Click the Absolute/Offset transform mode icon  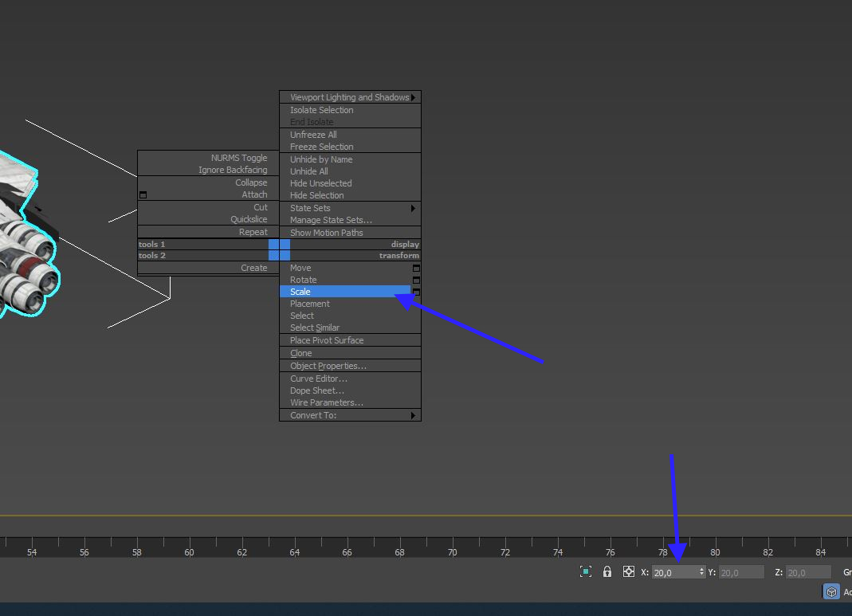[x=629, y=571]
